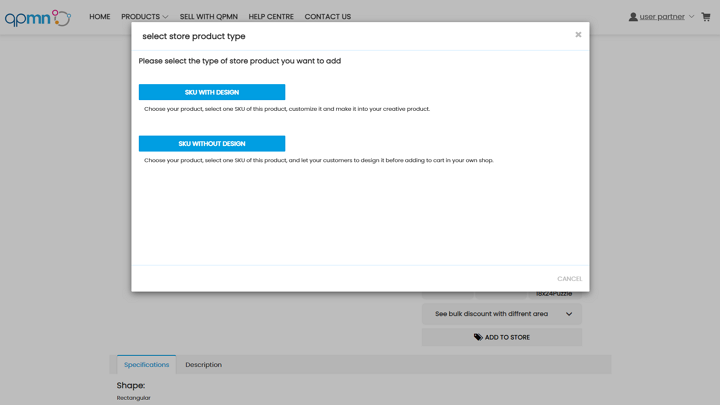Click the QPMN logo
The height and width of the screenshot is (405, 720).
[x=37, y=17]
